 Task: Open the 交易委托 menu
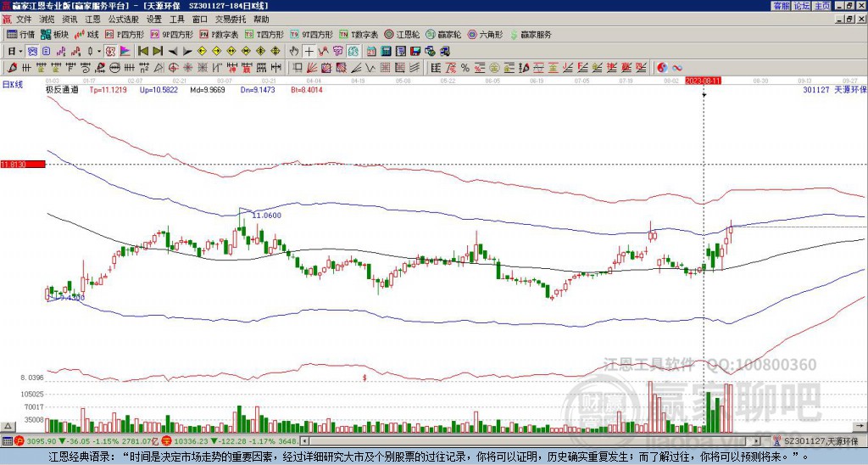(231, 20)
